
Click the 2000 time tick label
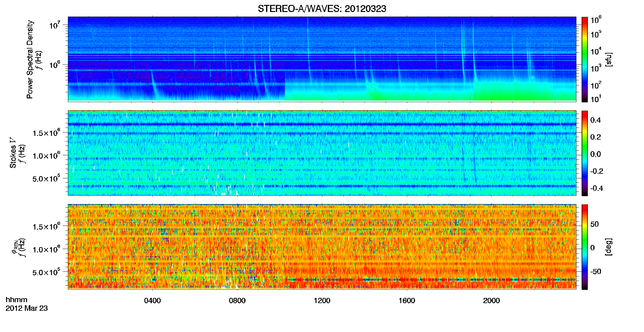tap(491, 300)
